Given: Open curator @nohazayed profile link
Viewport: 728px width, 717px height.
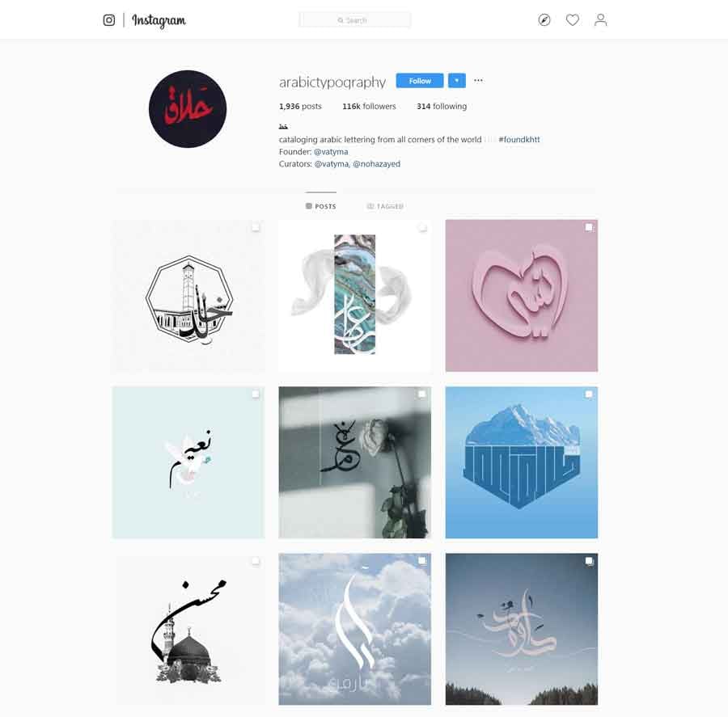Looking at the screenshot, I should (376, 164).
